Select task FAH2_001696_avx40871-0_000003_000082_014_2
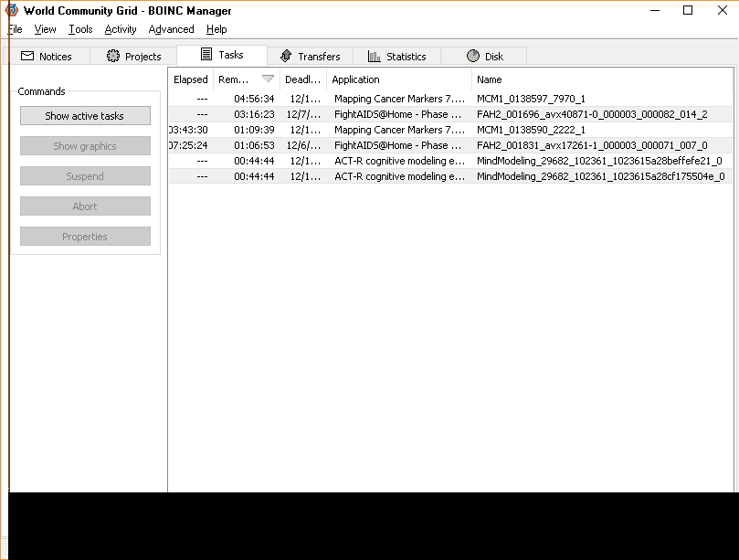This screenshot has width=739, height=560. point(450,114)
